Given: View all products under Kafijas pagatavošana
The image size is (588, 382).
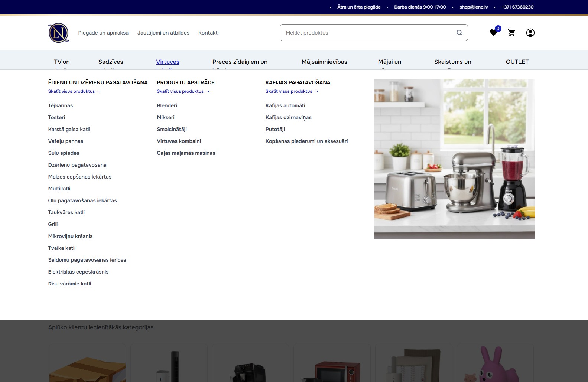Looking at the screenshot, I should point(292,91).
